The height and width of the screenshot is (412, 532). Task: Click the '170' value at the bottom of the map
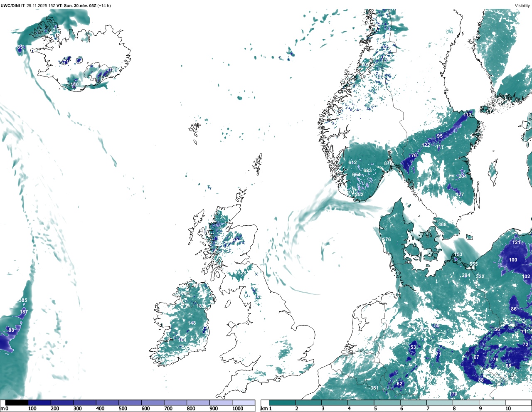(x=453, y=394)
